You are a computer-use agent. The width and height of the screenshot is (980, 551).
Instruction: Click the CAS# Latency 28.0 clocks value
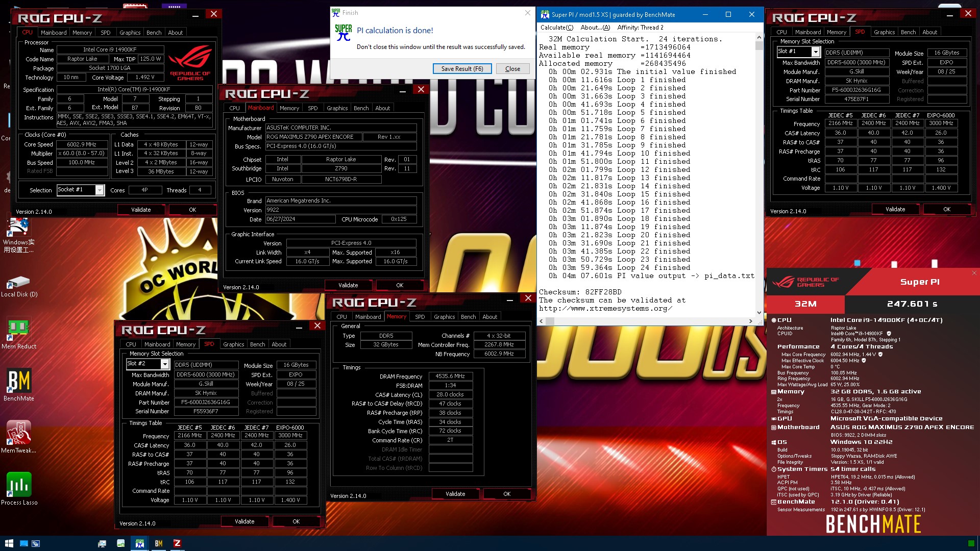pos(450,395)
